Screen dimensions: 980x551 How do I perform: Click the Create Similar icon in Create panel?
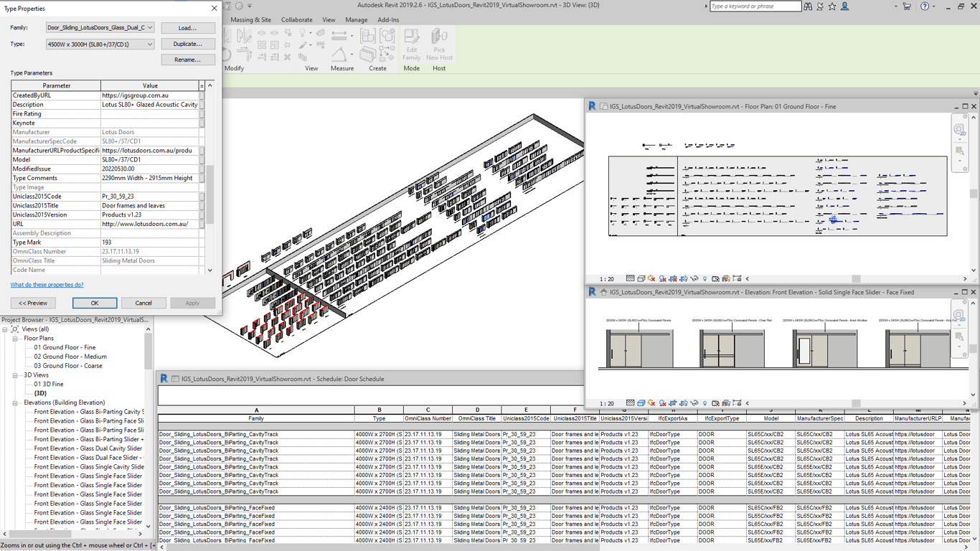[x=387, y=55]
